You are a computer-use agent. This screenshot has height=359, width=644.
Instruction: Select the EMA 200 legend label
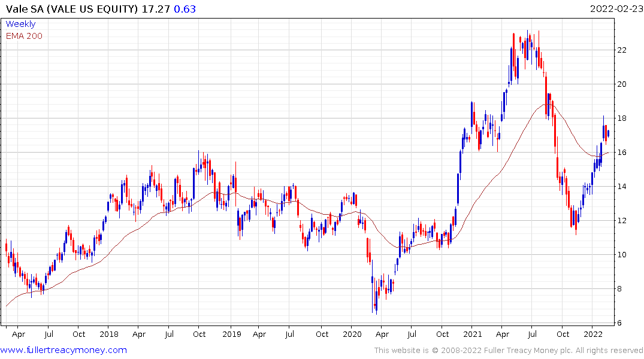click(x=24, y=36)
